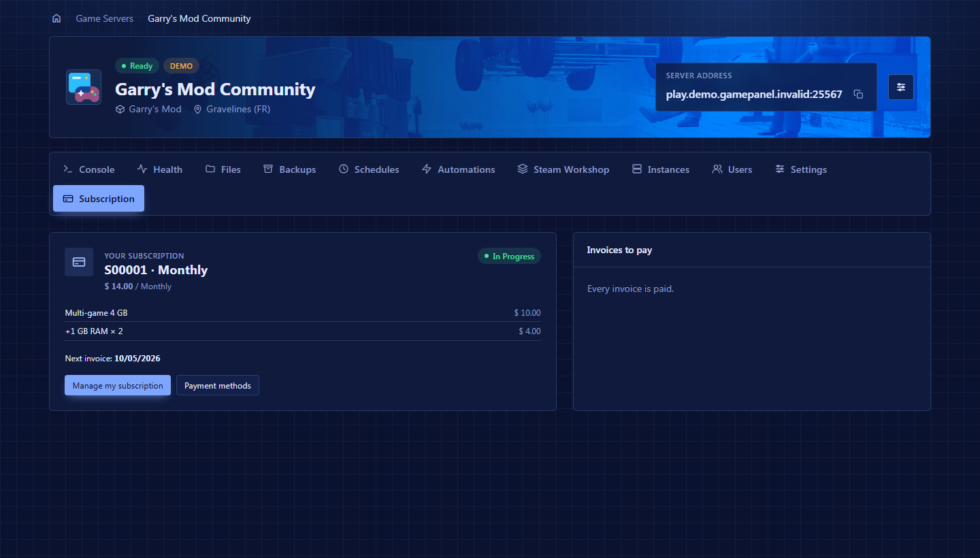
Task: Click the S00001 · Monthly heading
Action: (156, 270)
